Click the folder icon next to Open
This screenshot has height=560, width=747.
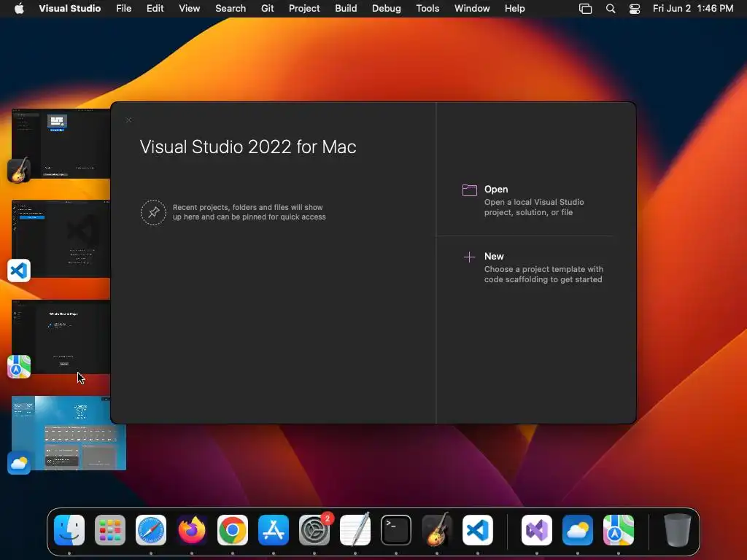tap(469, 190)
